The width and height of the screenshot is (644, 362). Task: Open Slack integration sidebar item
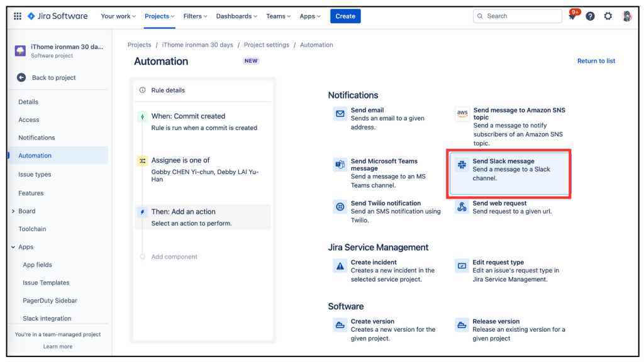point(47,319)
